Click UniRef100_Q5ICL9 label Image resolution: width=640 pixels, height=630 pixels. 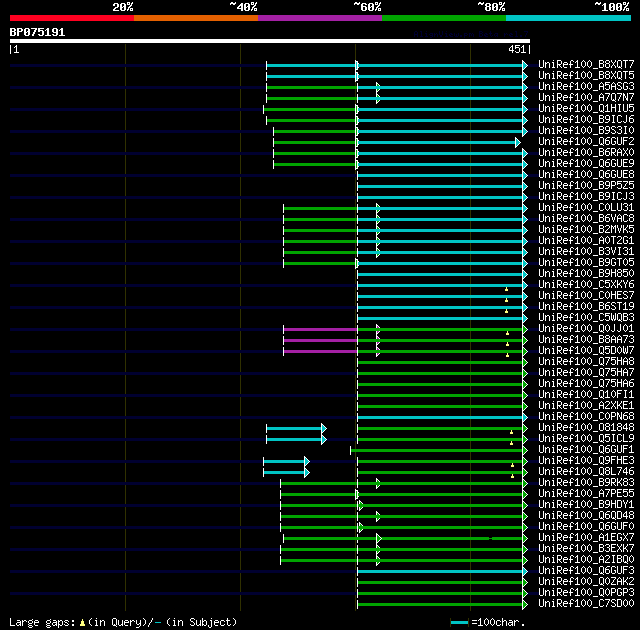[586, 439]
